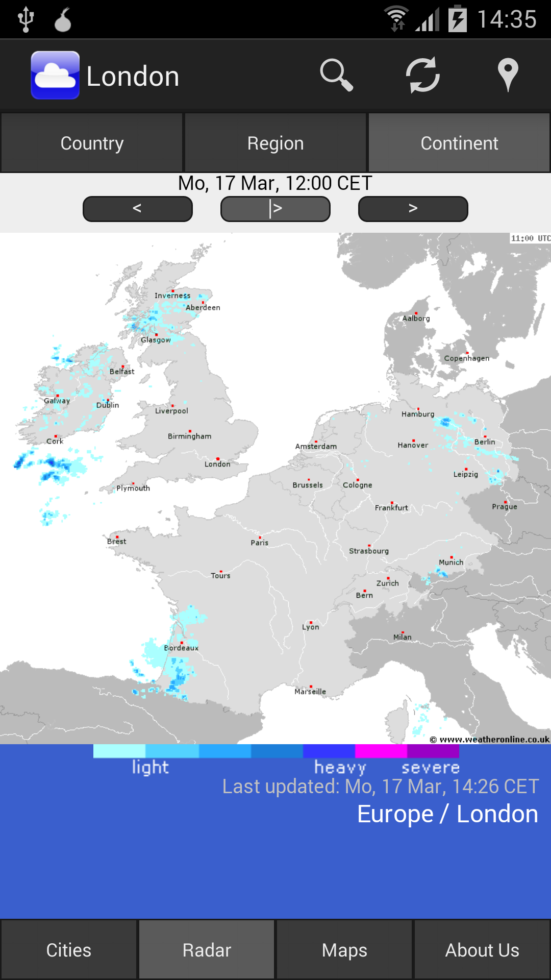The image size is (551, 980).
Task: Open the About Us page
Action: pos(482,950)
